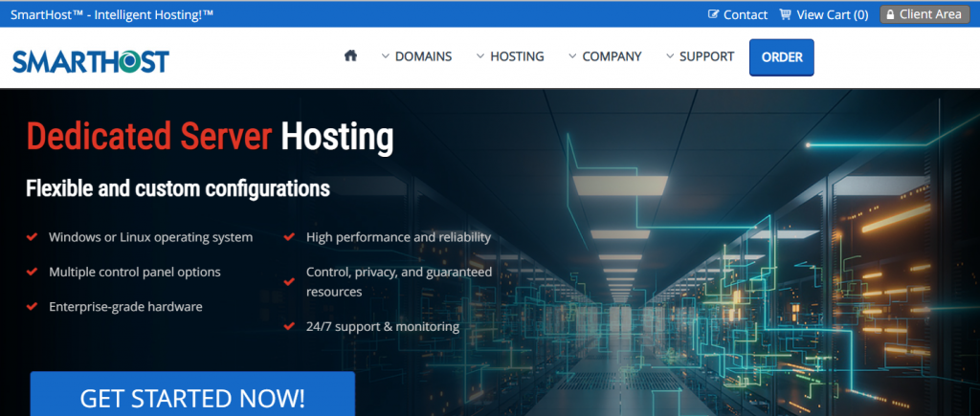The image size is (980, 416).
Task: Follow the View Cart (0) link
Action: [832, 14]
